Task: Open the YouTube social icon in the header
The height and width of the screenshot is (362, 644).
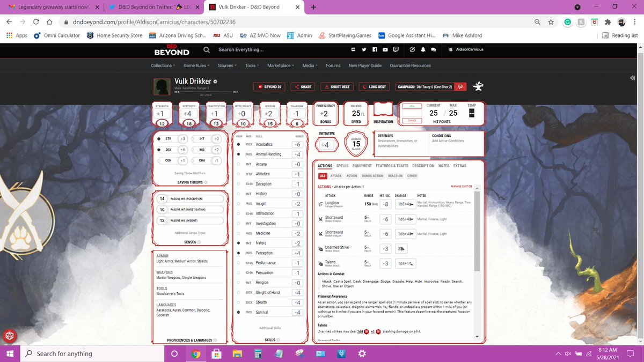Action: click(385, 49)
